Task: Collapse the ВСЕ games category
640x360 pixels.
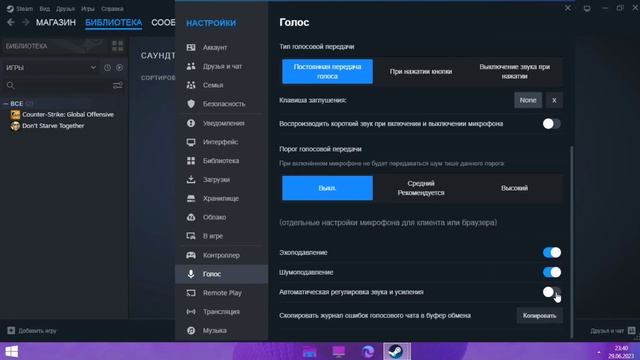Action: (5, 104)
